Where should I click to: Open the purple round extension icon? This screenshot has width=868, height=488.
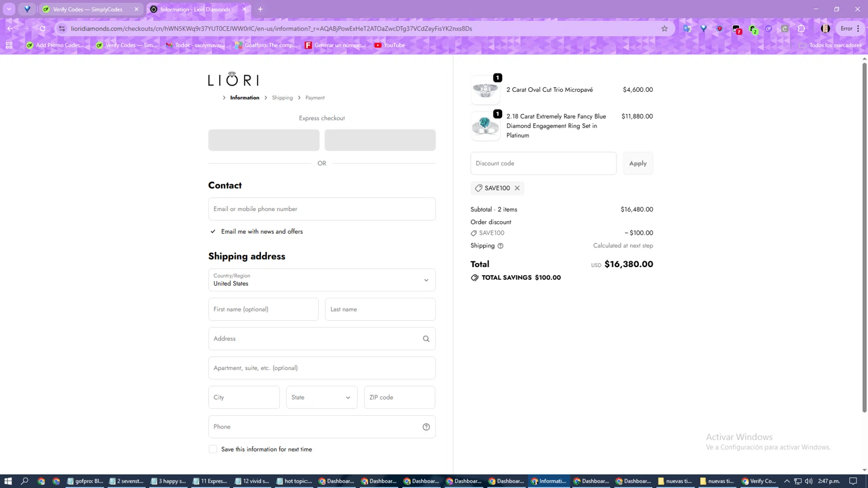tap(768, 28)
